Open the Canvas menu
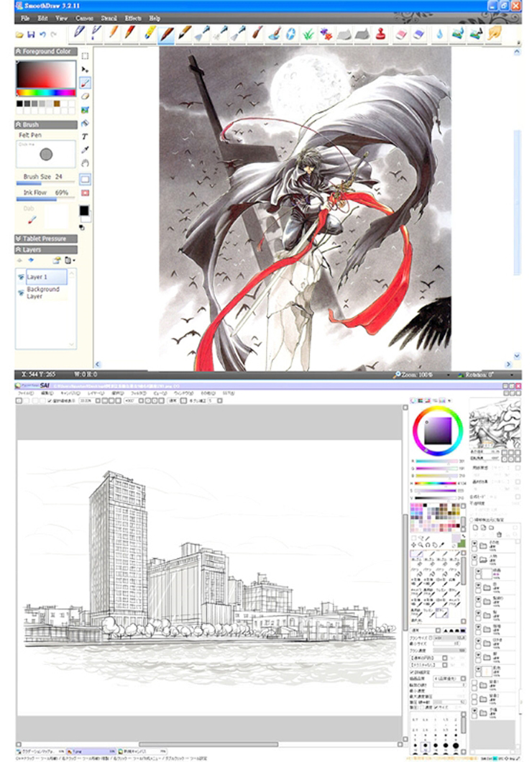The height and width of the screenshot is (762, 532). pos(84,18)
